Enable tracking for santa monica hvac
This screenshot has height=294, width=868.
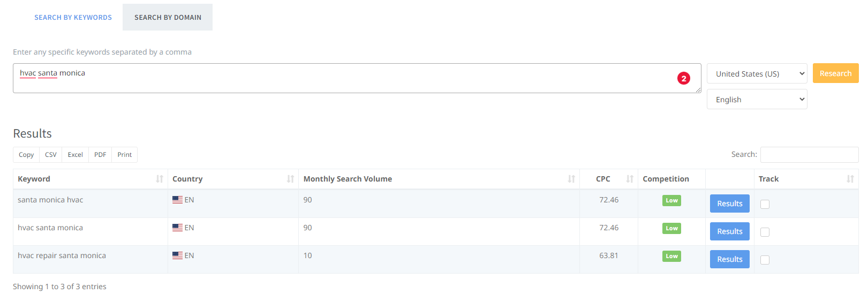coord(765,204)
